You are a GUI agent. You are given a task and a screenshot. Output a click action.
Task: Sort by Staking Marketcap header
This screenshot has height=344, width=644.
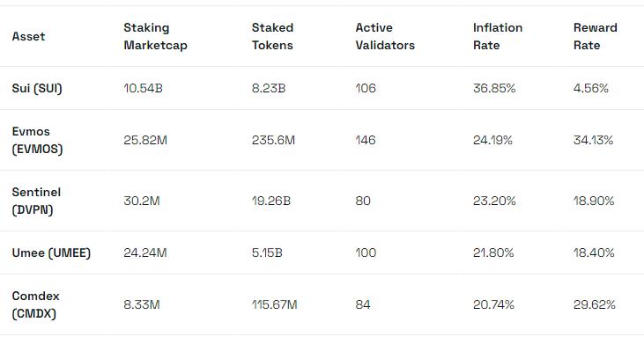tap(155, 36)
